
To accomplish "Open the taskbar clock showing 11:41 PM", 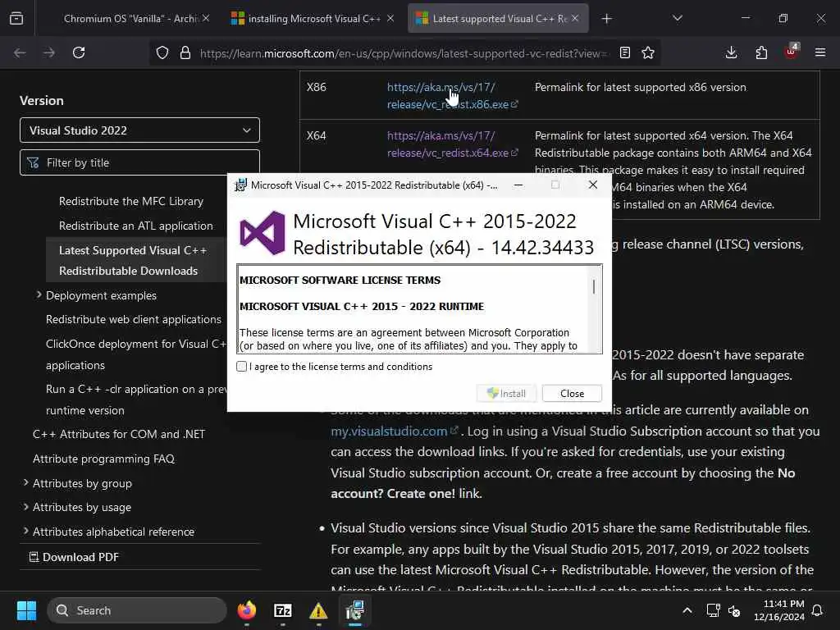I will 779,610.
